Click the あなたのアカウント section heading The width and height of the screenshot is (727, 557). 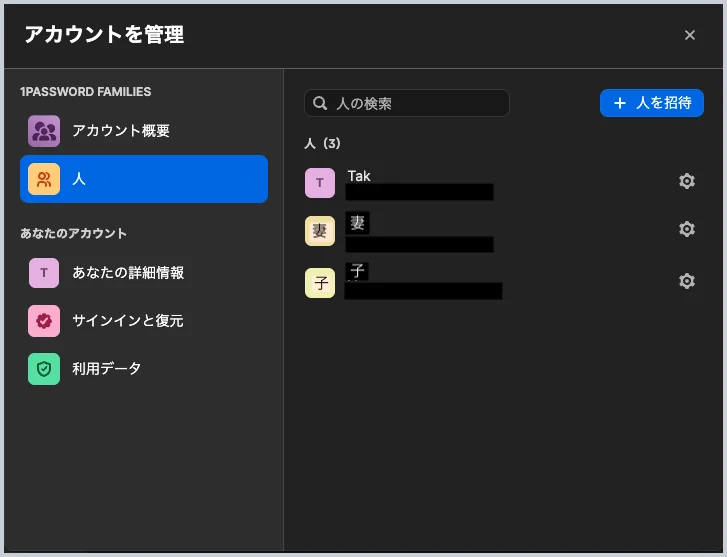pyautogui.click(x=73, y=233)
